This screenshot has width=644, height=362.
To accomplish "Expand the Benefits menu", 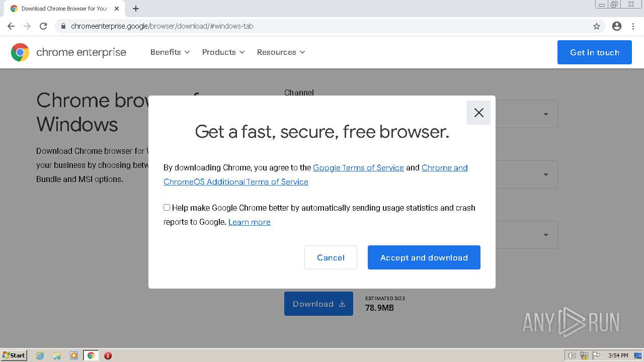I will (x=170, y=52).
